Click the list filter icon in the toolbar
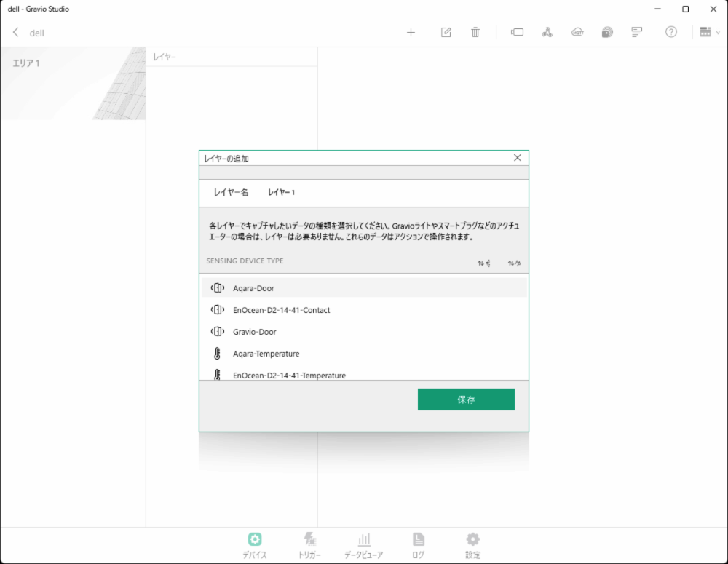This screenshot has height=564, width=728. (x=636, y=32)
